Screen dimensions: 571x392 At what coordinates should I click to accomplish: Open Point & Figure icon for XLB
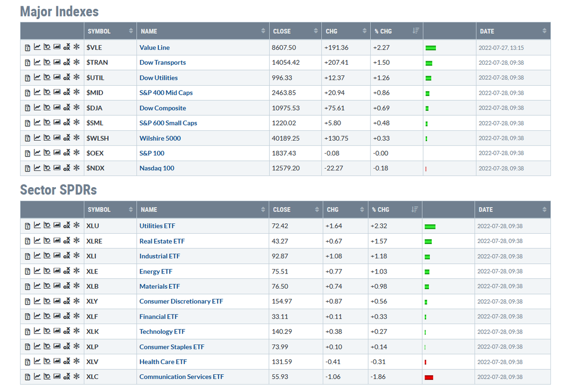pos(67,286)
